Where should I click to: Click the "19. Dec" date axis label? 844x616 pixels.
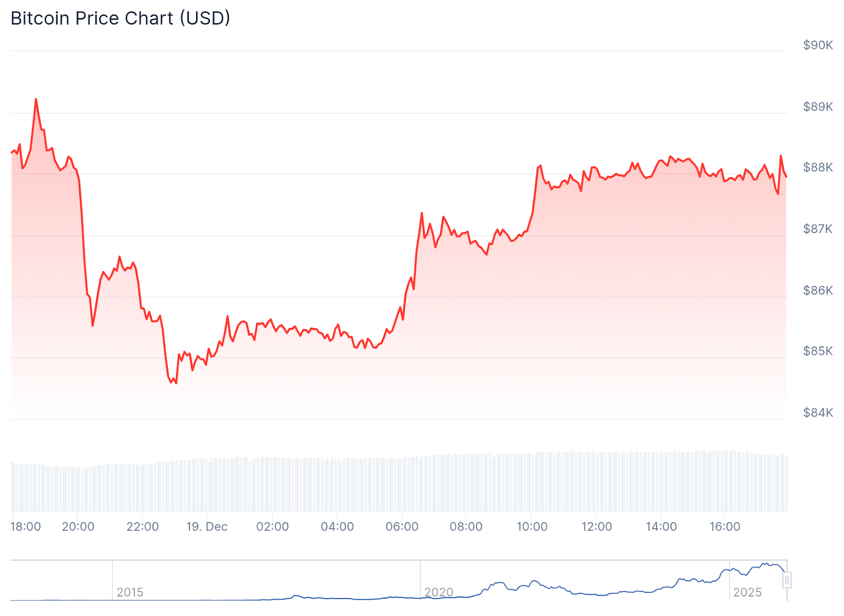(207, 526)
